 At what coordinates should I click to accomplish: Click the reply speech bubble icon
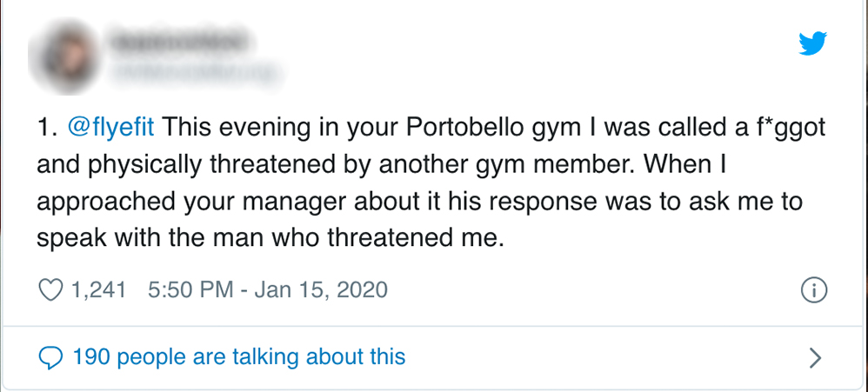click(52, 356)
